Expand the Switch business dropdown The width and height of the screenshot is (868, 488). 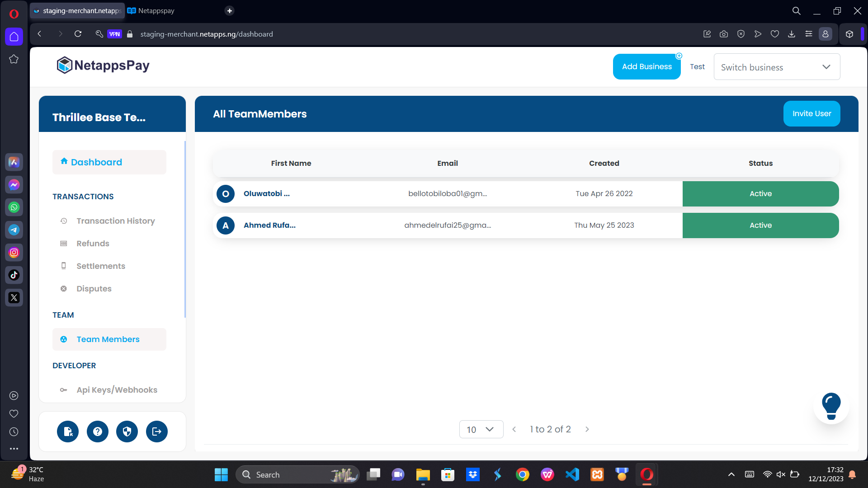coord(777,67)
